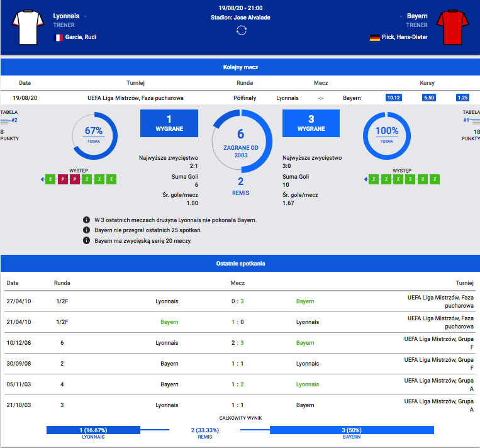Click the info icon for Bayern's 20-match winning streak
The width and height of the screenshot is (480, 448).
point(86,240)
